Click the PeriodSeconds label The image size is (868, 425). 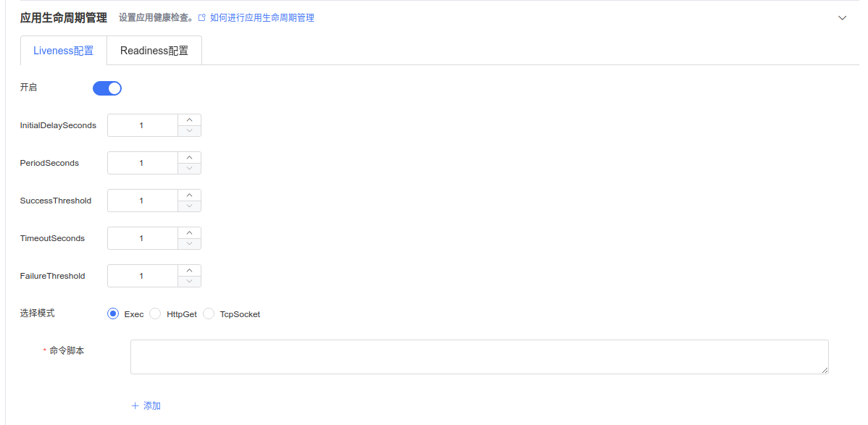(x=49, y=163)
